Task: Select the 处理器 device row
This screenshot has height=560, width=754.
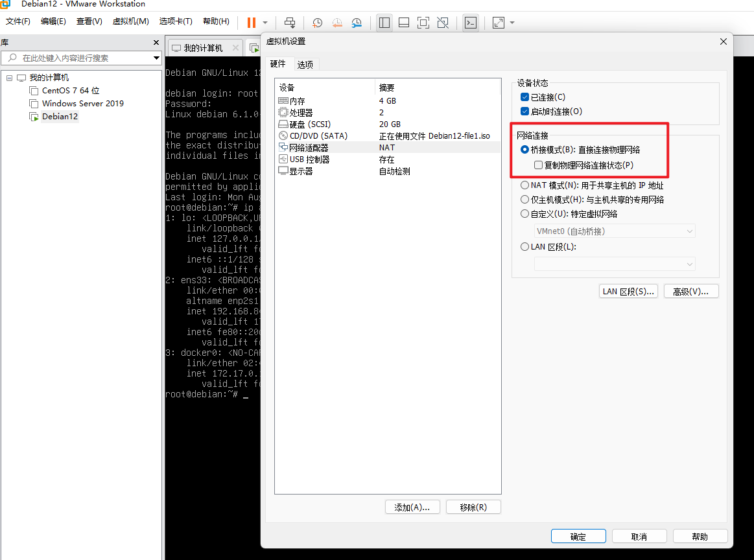Action: click(388, 113)
